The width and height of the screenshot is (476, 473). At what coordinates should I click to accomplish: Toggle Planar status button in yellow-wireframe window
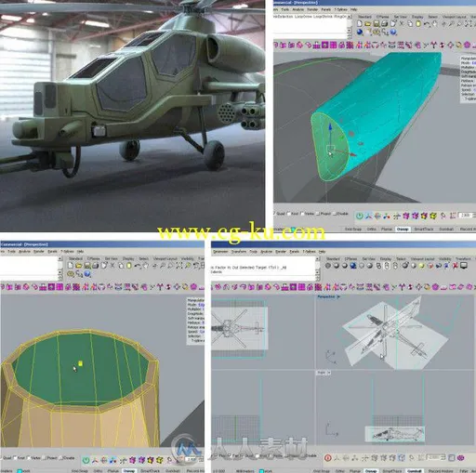[113, 471]
